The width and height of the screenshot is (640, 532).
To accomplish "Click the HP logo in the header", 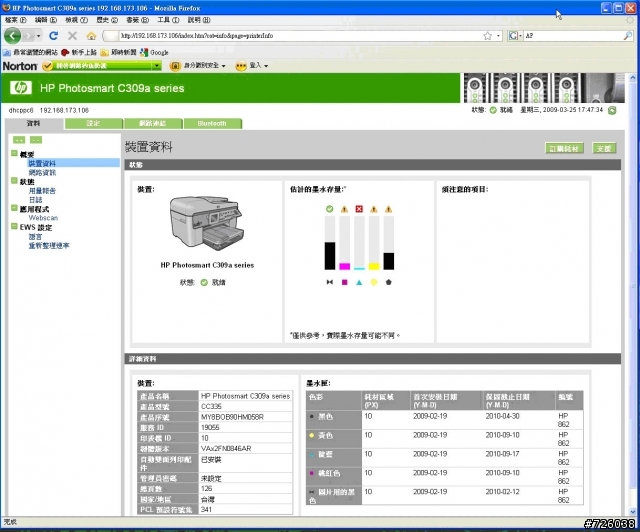I will 20,87.
